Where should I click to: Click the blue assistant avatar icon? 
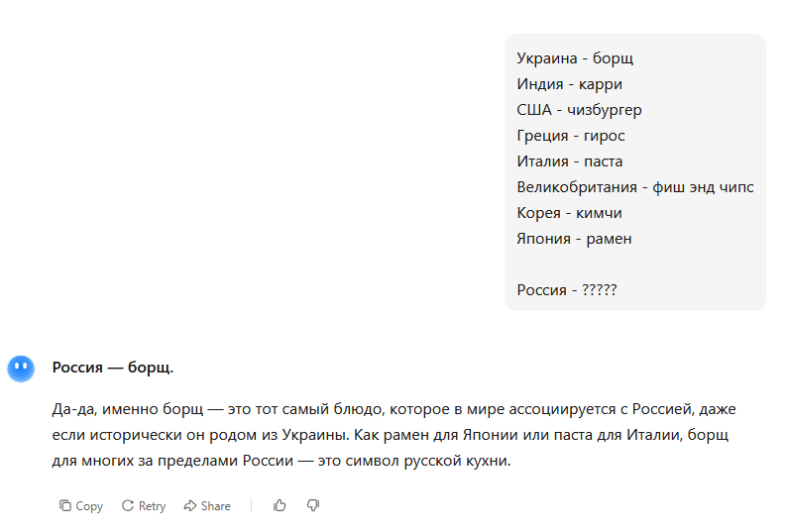(x=21, y=369)
